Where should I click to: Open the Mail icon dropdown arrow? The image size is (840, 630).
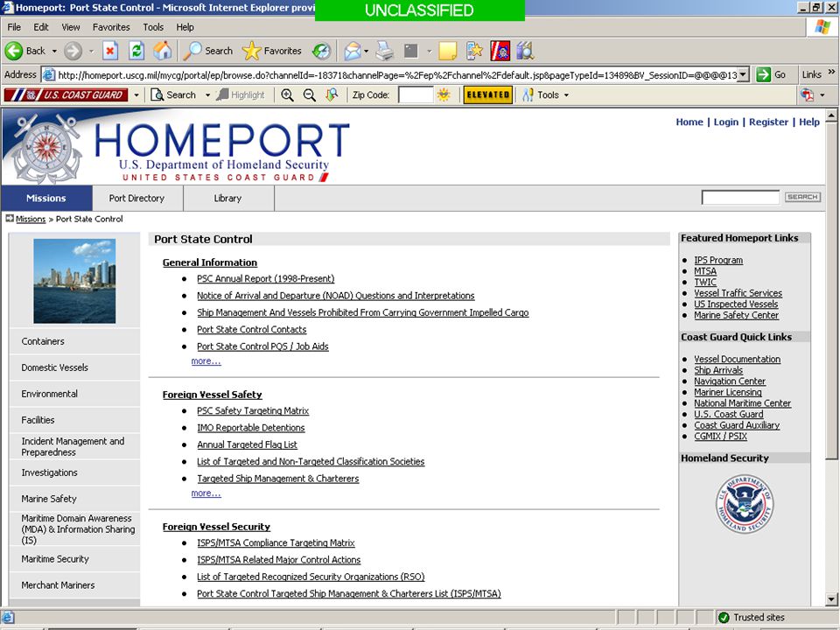tap(367, 51)
